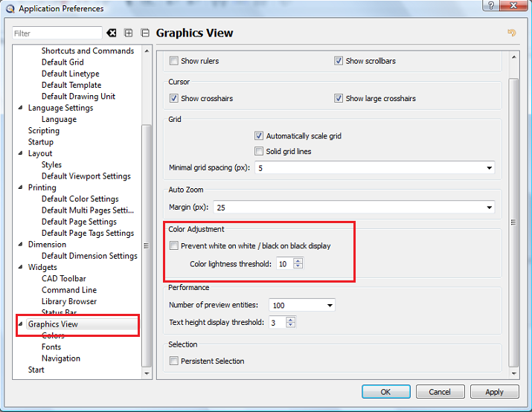This screenshot has width=532, height=412.
Task: Click the orange reset arrow icon
Action: 511,33
